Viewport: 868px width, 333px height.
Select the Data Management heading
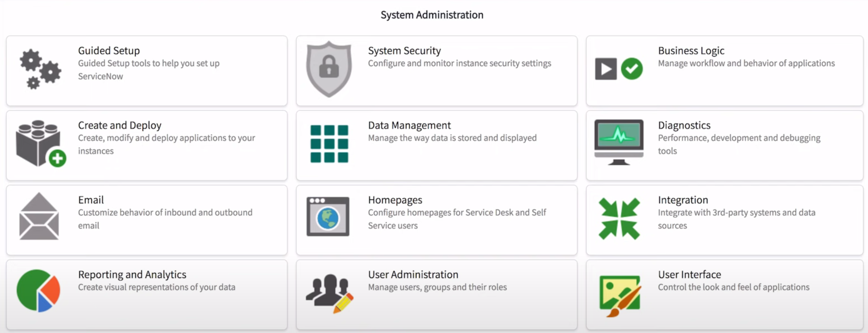409,125
